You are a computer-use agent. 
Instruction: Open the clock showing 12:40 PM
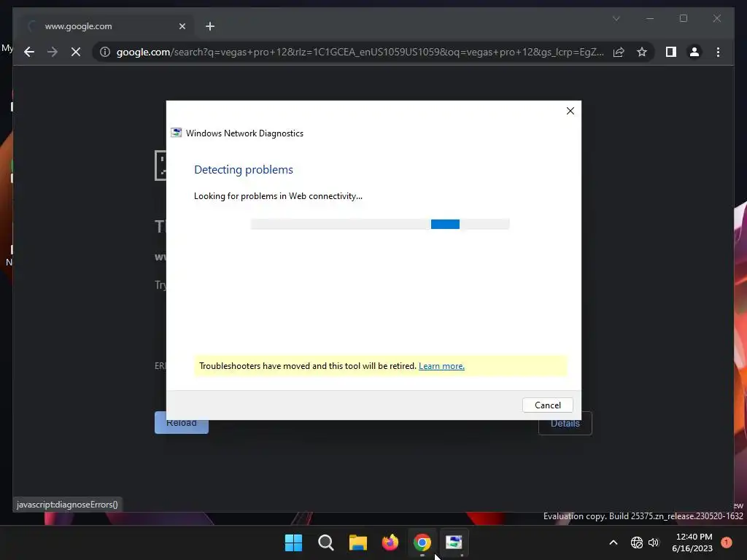pyautogui.click(x=694, y=542)
